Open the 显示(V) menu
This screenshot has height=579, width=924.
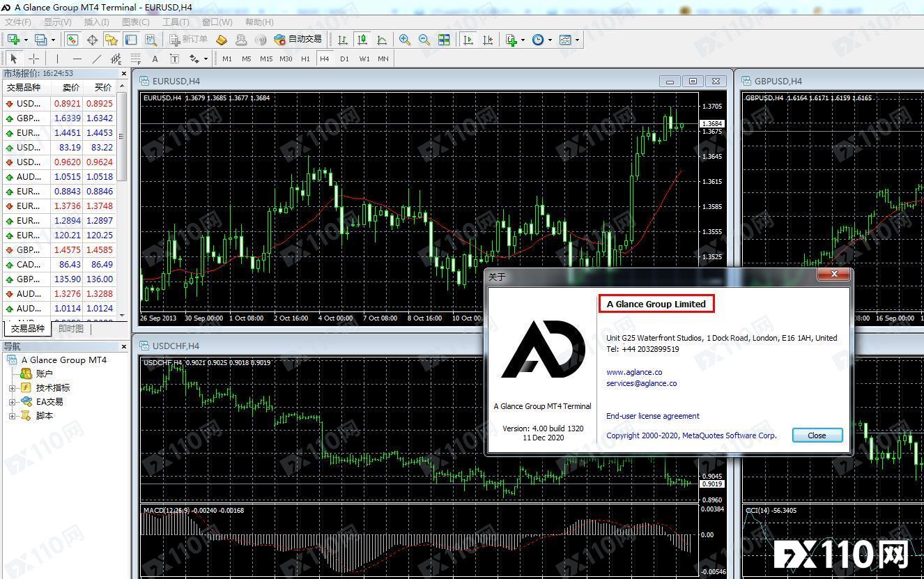point(57,22)
